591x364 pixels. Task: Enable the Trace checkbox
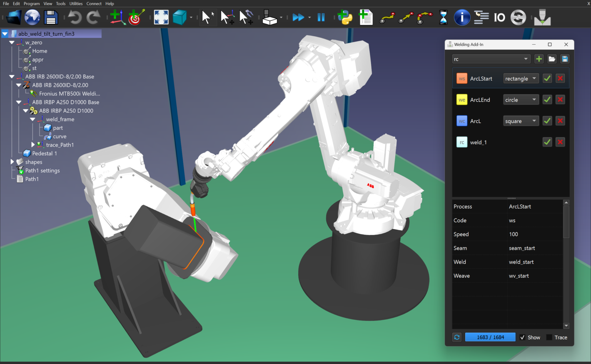point(549,337)
